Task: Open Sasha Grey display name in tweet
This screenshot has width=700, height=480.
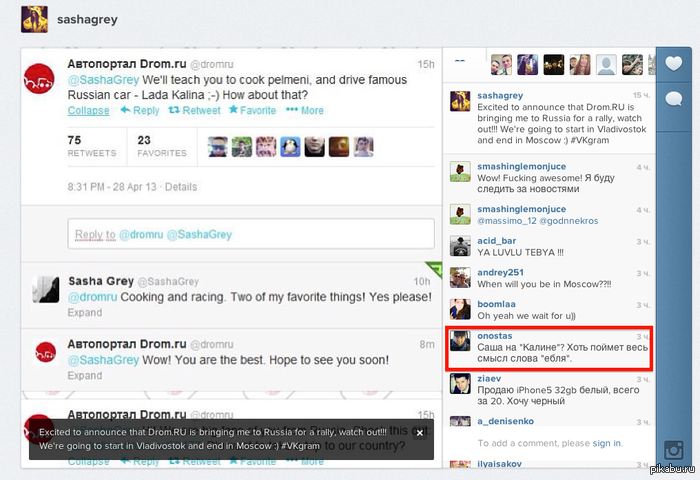Action: click(101, 281)
